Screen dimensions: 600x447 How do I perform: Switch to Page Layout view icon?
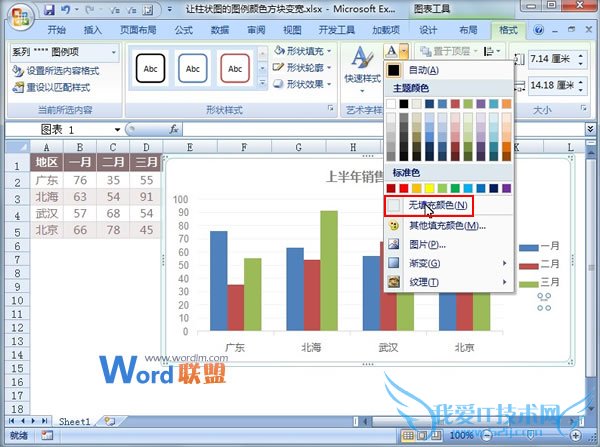pyautogui.click(x=422, y=436)
